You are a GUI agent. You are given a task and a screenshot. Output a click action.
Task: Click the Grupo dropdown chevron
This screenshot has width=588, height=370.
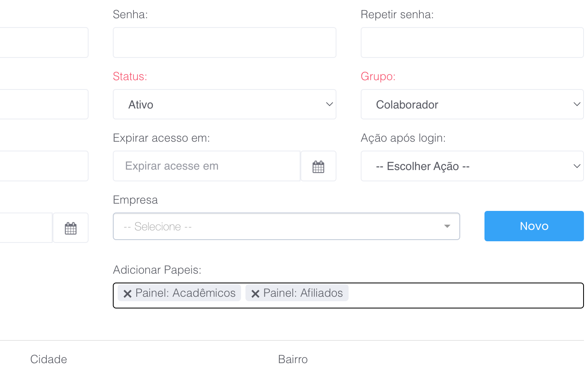coord(577,104)
